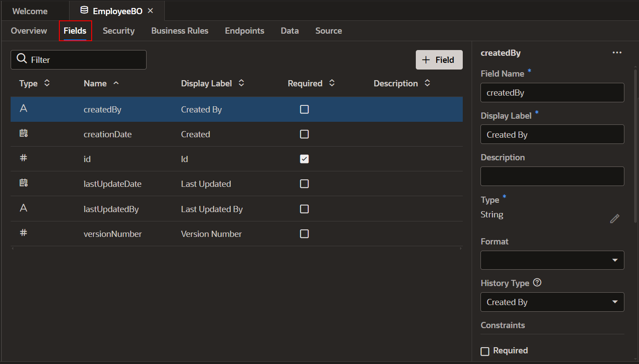Select the versionNumber field name cell
Screen dimensions: 639x364
(x=112, y=234)
